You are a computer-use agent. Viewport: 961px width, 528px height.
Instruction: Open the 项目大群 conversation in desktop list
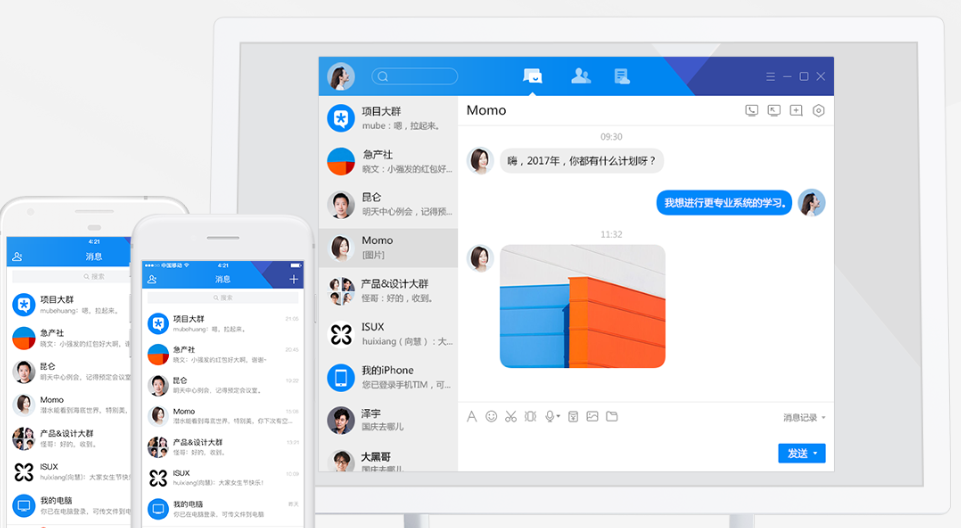point(388,118)
